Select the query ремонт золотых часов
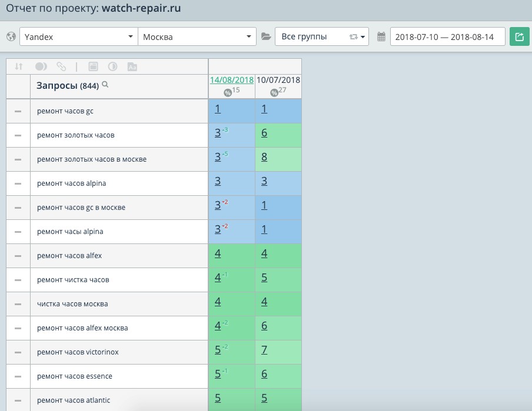Image resolution: width=532 pixels, height=411 pixels. [x=76, y=135]
